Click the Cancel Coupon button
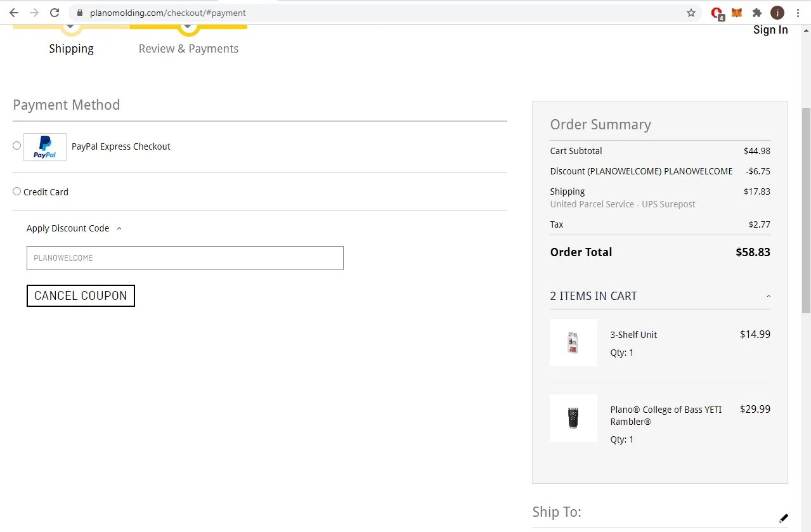Screen dimensions: 811x532 pos(81,295)
